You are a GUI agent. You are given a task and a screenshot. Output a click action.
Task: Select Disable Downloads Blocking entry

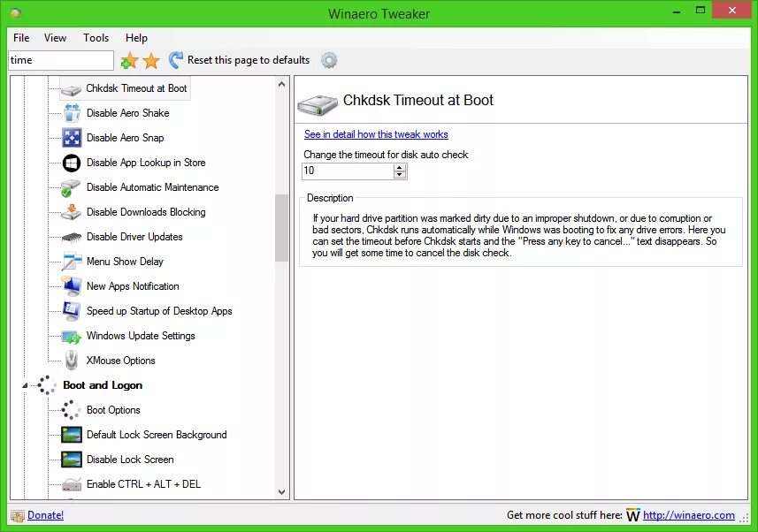(146, 212)
